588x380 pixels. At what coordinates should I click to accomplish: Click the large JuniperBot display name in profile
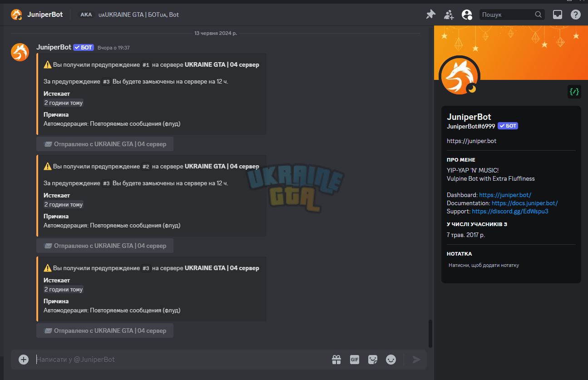pyautogui.click(x=469, y=117)
